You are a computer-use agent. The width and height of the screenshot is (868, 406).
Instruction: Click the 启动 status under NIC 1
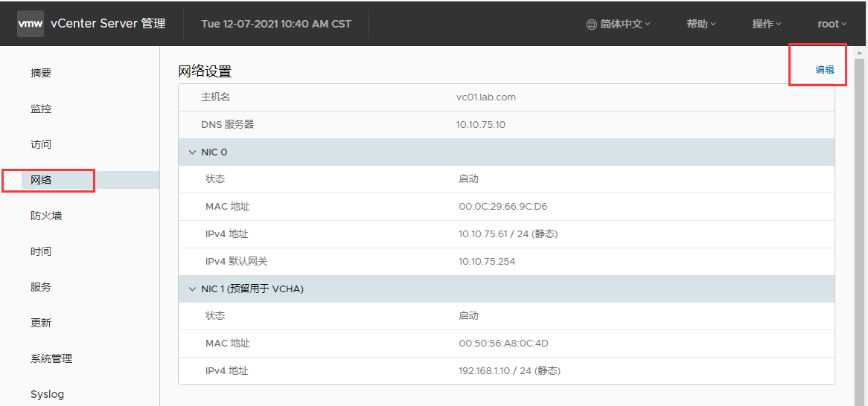pyautogui.click(x=468, y=316)
